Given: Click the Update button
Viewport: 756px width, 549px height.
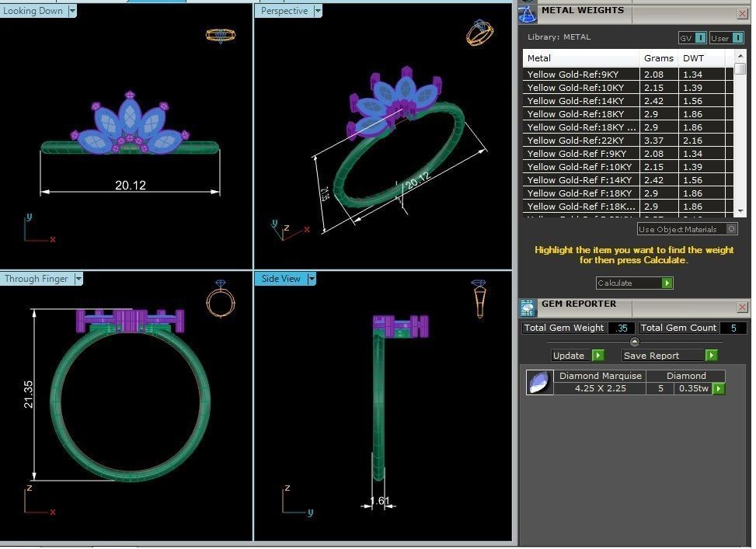Looking at the screenshot, I should pos(577,356).
